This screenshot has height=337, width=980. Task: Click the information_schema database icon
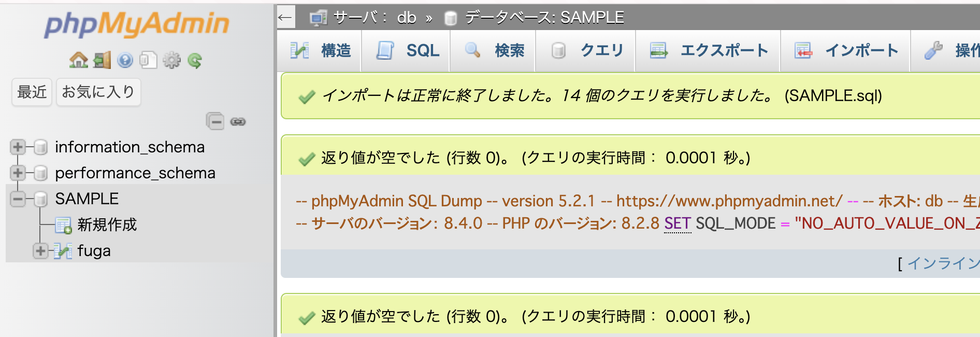pyautogui.click(x=41, y=147)
